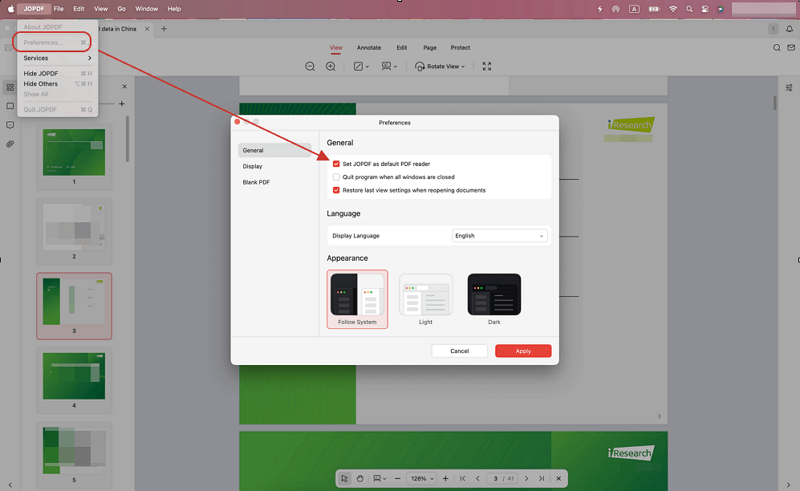Image resolution: width=800 pixels, height=491 pixels.
Task: Switch to the Protect tab
Action: pyautogui.click(x=460, y=47)
